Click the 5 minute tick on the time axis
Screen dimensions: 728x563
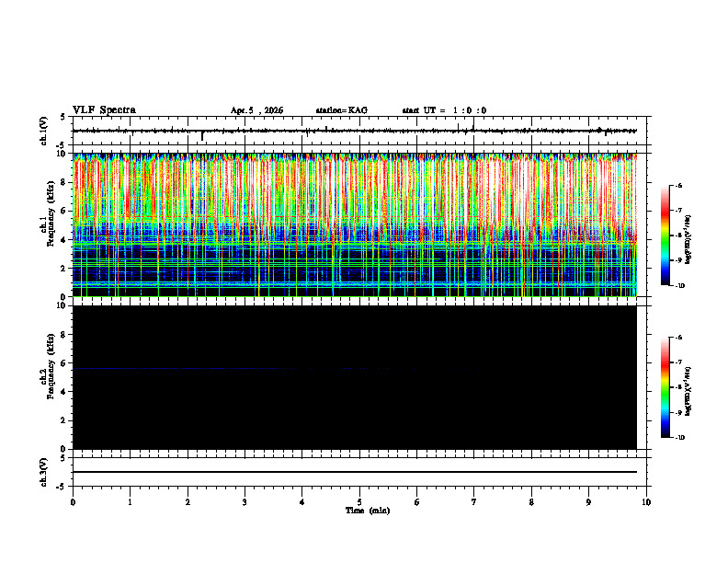359,502
